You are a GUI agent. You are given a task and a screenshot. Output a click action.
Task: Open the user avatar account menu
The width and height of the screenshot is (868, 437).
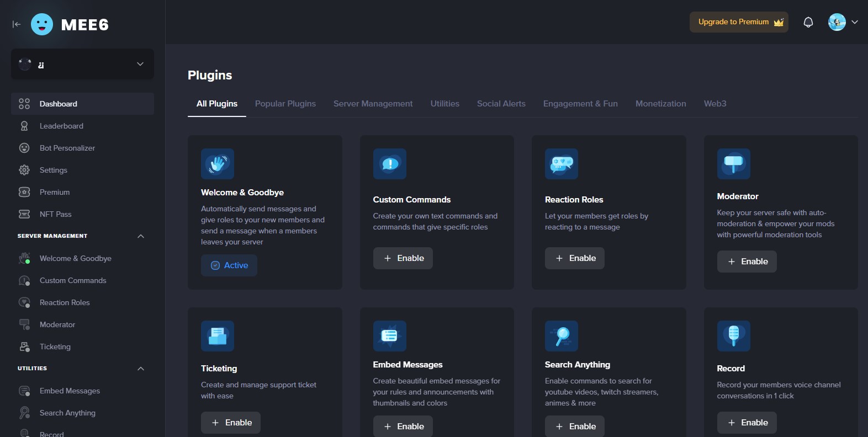pos(843,22)
